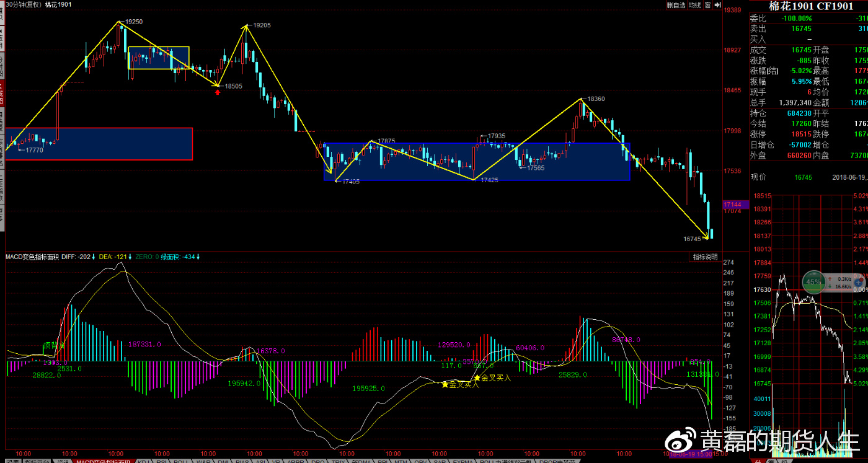Open the 指标说明 indicator description button
The image size is (868, 463).
[705, 257]
